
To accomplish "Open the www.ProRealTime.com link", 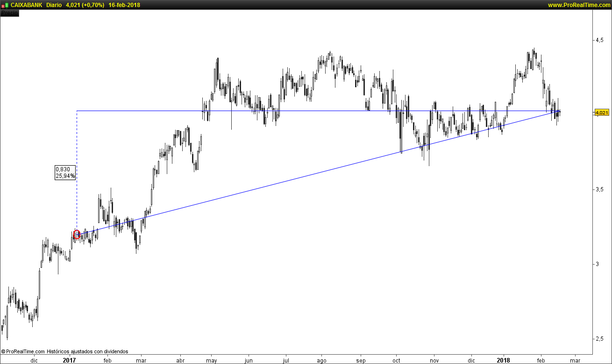I will tap(578, 5).
